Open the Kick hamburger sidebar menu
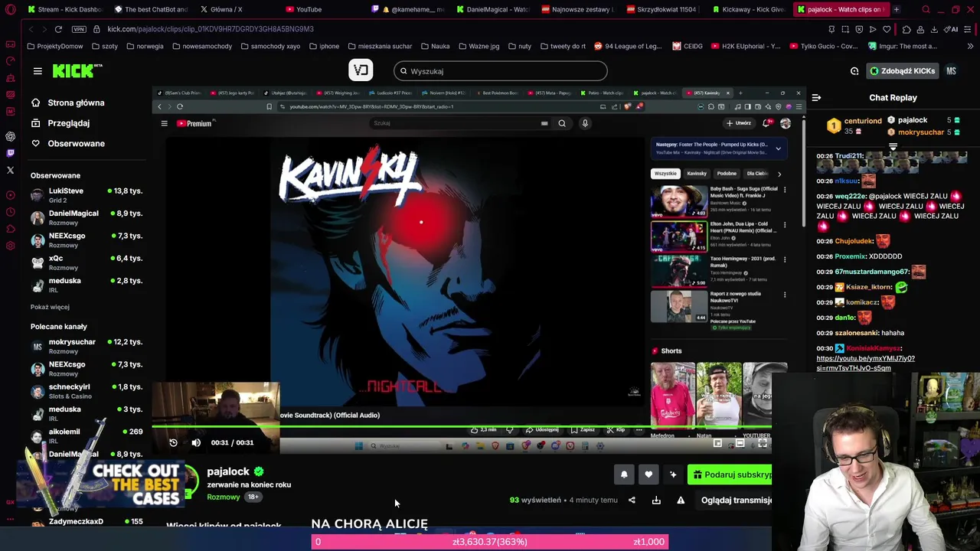The height and width of the screenshot is (551, 980). pyautogui.click(x=38, y=71)
